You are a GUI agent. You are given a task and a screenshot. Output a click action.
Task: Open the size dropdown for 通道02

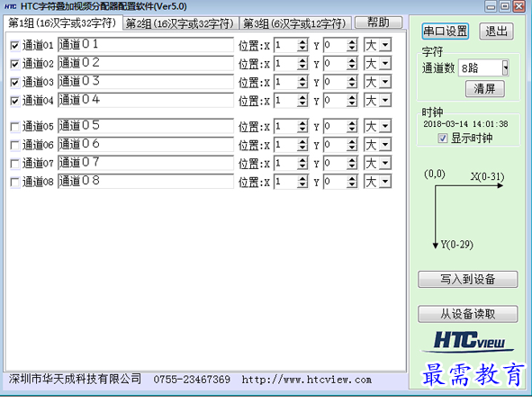click(385, 63)
